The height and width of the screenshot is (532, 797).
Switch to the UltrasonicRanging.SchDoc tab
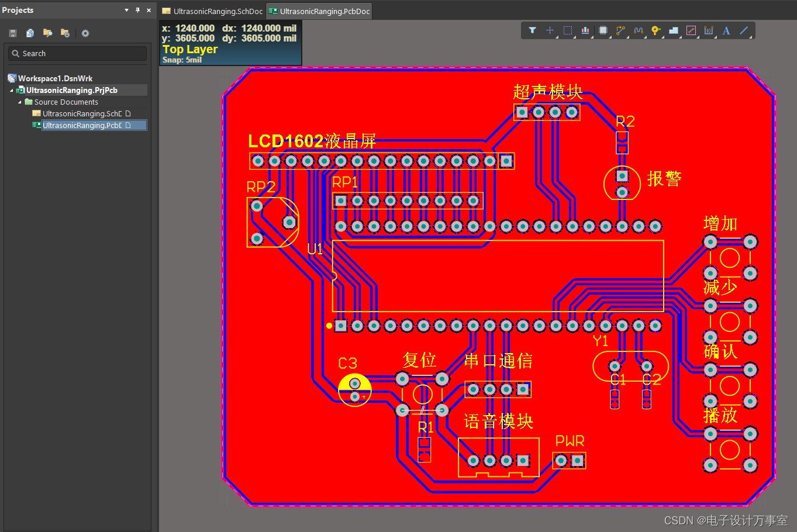pyautogui.click(x=212, y=11)
